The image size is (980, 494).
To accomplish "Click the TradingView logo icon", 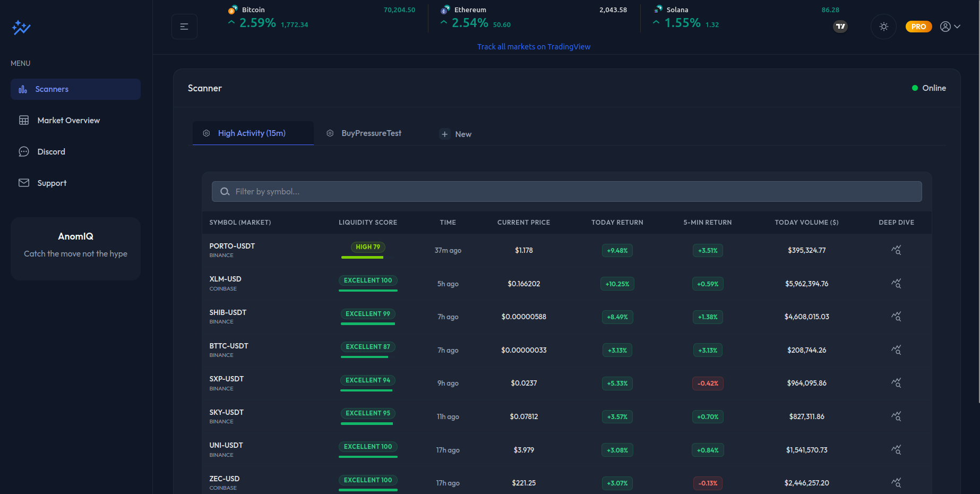I will [x=840, y=26].
